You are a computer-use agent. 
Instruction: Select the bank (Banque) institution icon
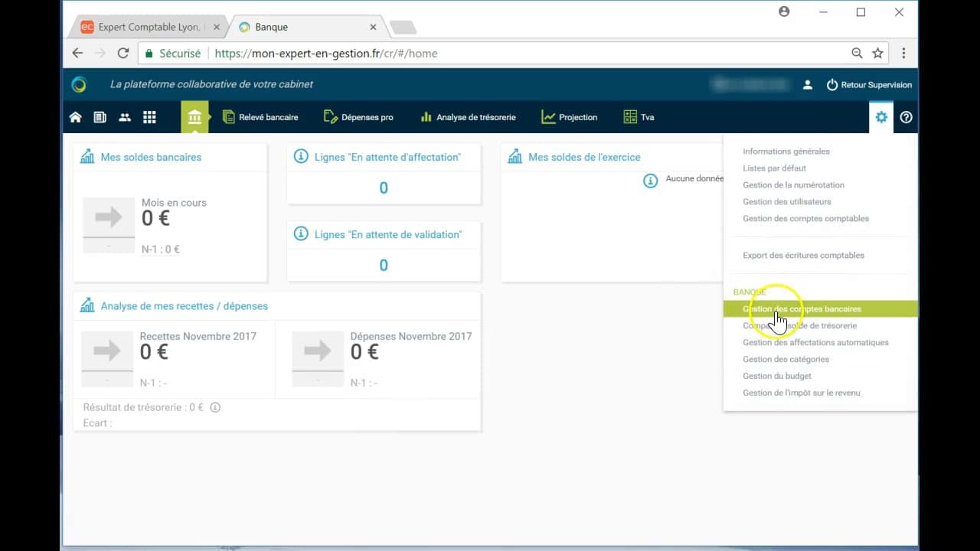(x=195, y=117)
